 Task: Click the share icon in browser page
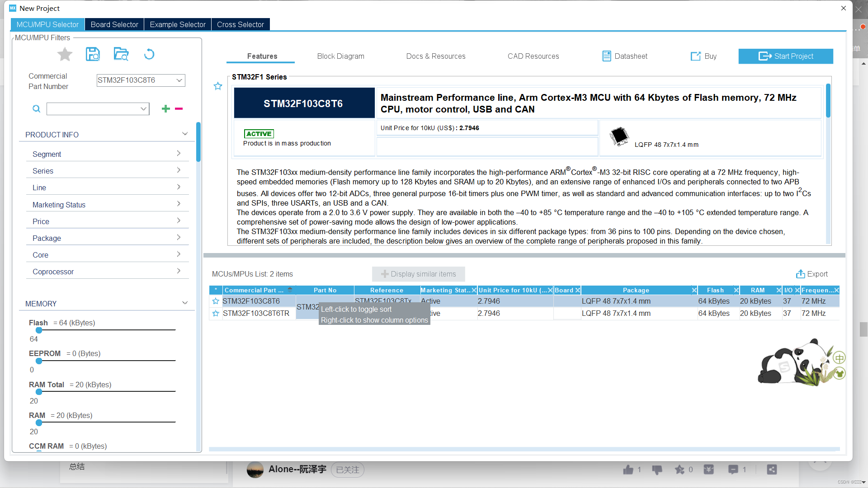772,470
